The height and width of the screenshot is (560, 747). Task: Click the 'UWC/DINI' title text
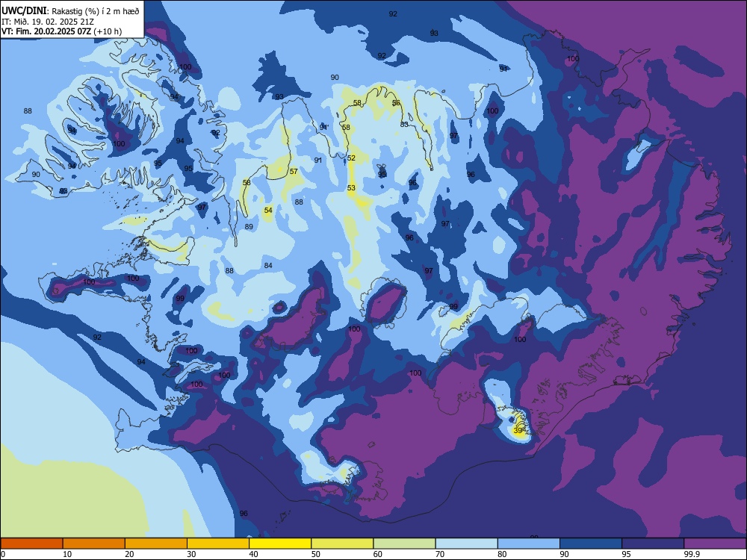[25, 10]
